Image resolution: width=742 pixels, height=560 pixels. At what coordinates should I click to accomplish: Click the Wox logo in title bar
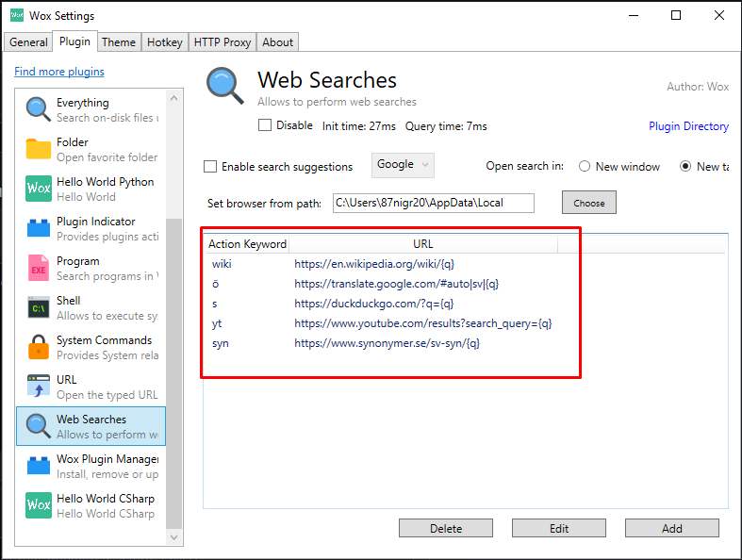click(17, 15)
